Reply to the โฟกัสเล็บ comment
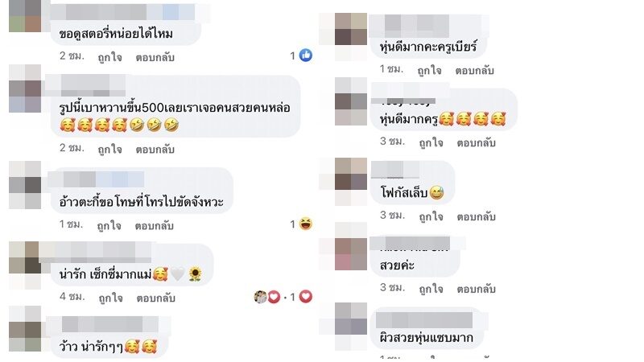 click(x=476, y=216)
